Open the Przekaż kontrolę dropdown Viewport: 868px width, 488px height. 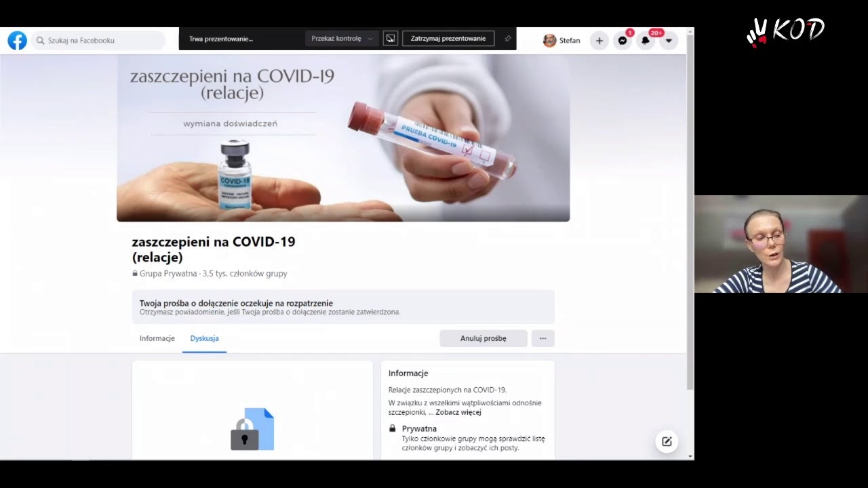(342, 39)
